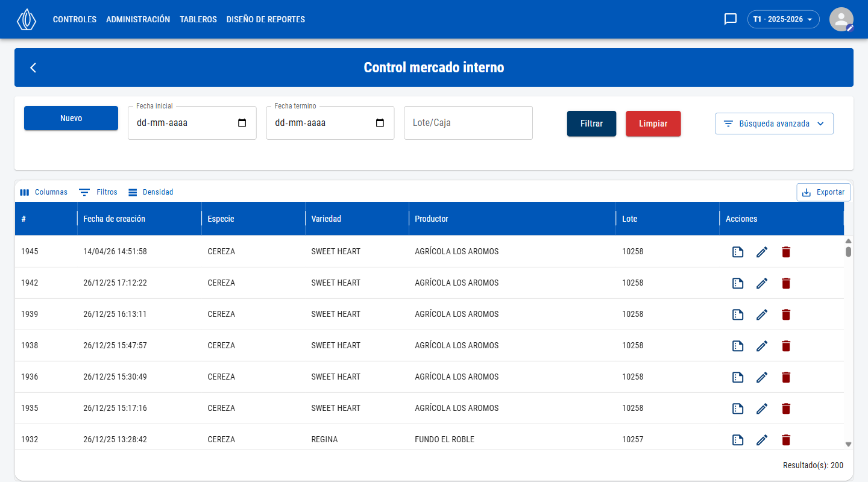This screenshot has height=482, width=868.
Task: Go back using the left chevron arrow
Action: coord(33,67)
